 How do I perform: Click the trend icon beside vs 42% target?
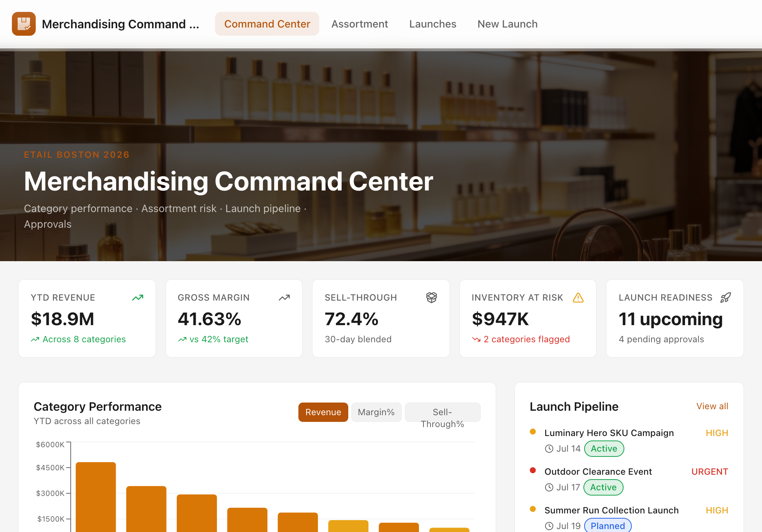coord(182,339)
